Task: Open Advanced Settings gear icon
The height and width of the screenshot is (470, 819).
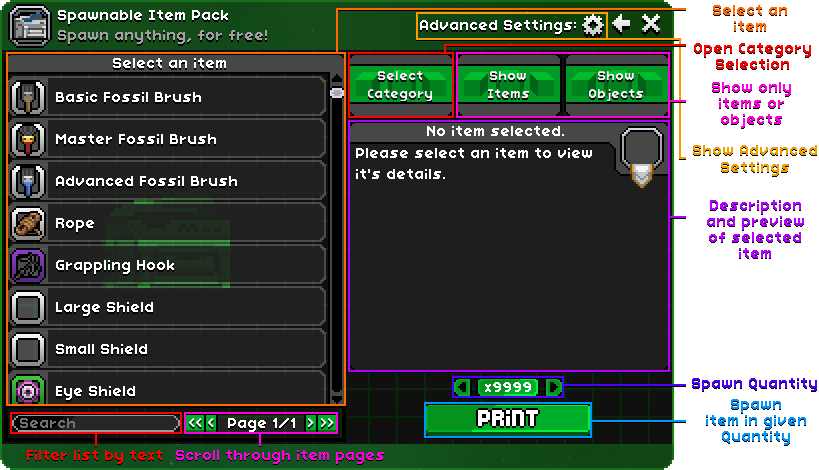Action: [593, 25]
